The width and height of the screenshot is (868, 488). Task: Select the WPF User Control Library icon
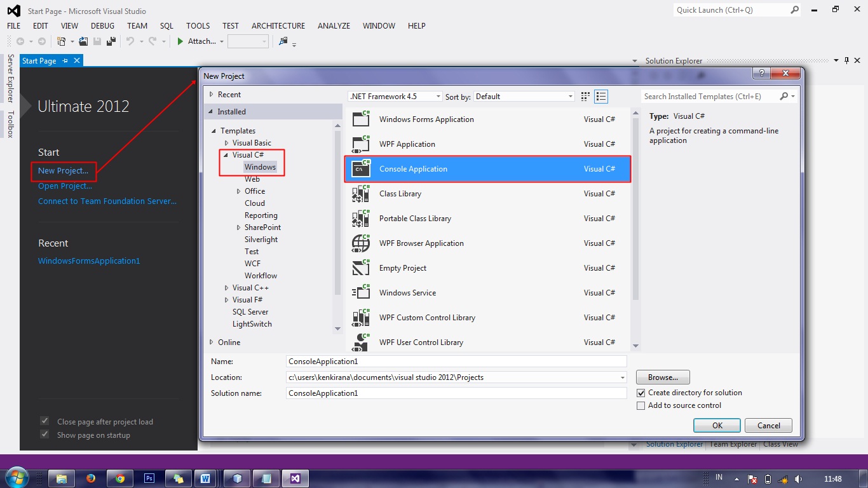tap(361, 342)
